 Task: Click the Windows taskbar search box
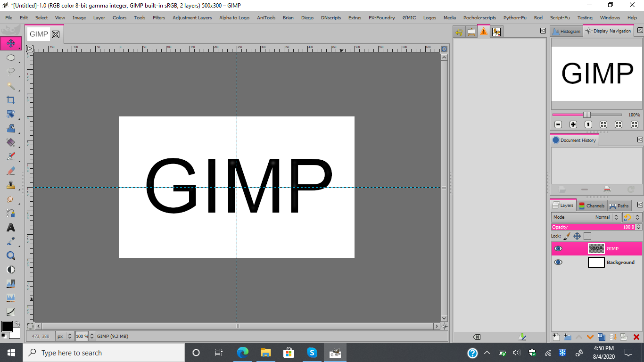[x=104, y=353]
